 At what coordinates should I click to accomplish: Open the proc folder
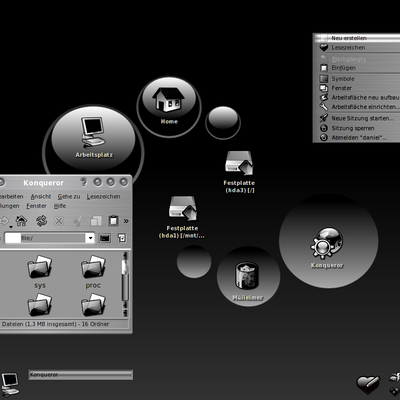tap(93, 272)
